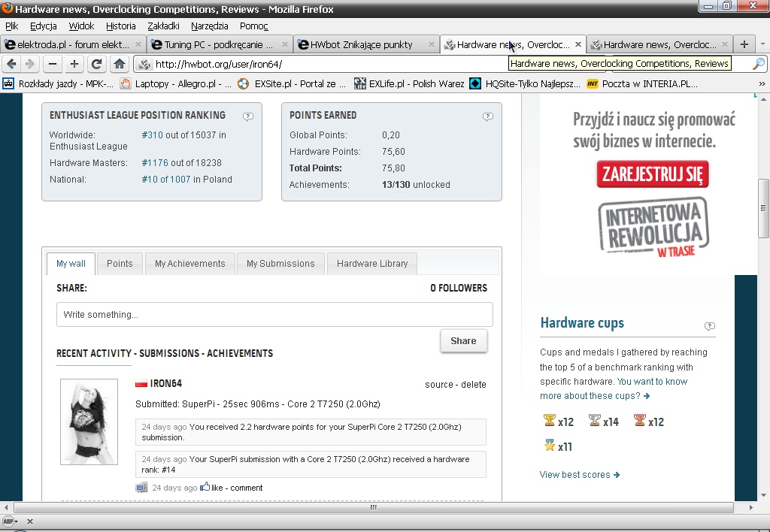Viewport: 770px width, 532px height.
Task: Open Poczta w INTERIA.PL bookmark
Action: click(642, 84)
